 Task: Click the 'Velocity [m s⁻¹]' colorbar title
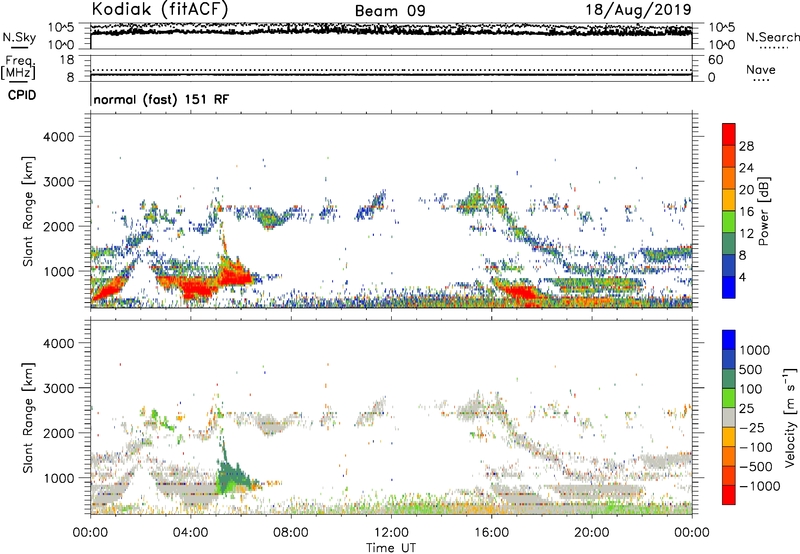[x=790, y=417]
